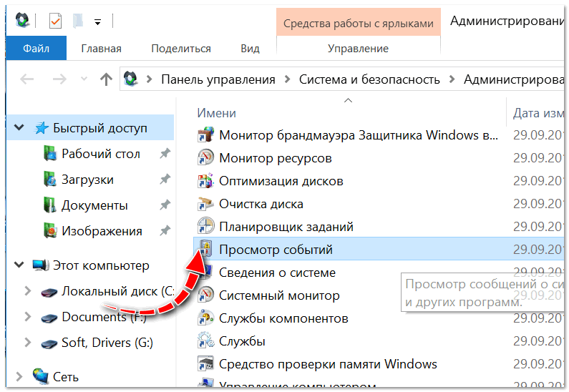569x392 pixels.
Task: Open the Управление tab
Action: [358, 48]
